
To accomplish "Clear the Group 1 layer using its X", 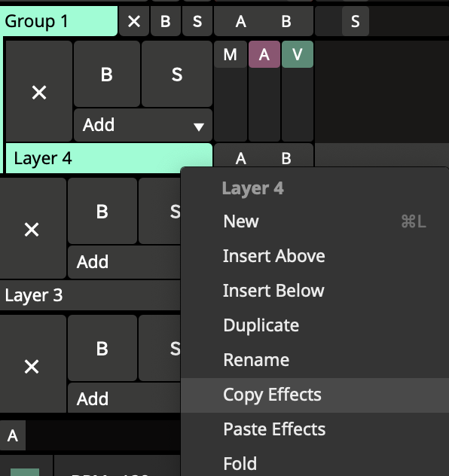I will [x=39, y=91].
